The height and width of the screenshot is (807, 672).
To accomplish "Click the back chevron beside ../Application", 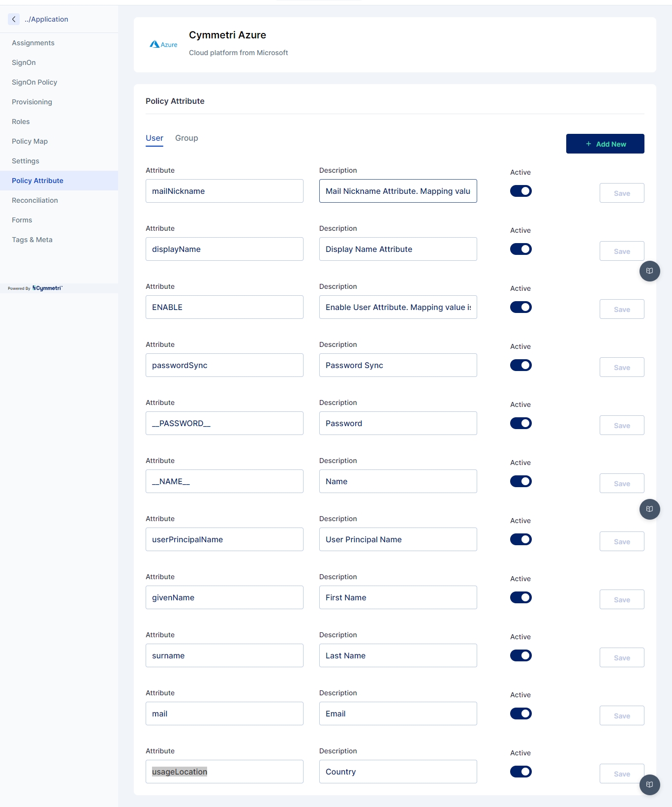I will click(14, 19).
